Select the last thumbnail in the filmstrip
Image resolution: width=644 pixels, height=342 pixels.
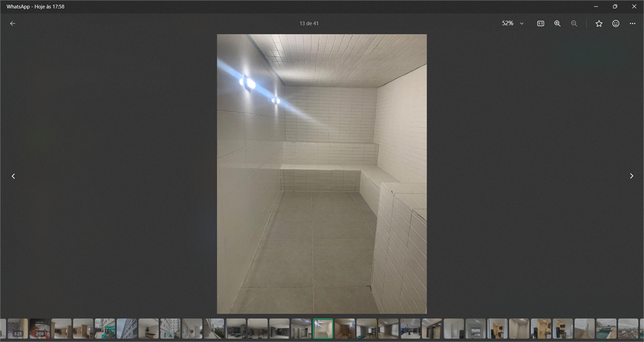click(x=628, y=328)
